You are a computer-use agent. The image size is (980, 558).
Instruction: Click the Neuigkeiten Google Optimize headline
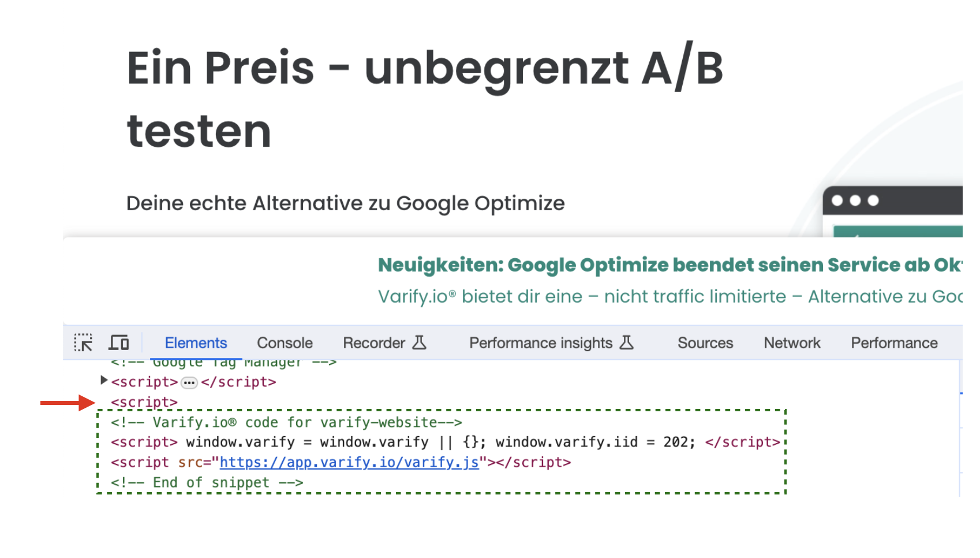[669, 265]
